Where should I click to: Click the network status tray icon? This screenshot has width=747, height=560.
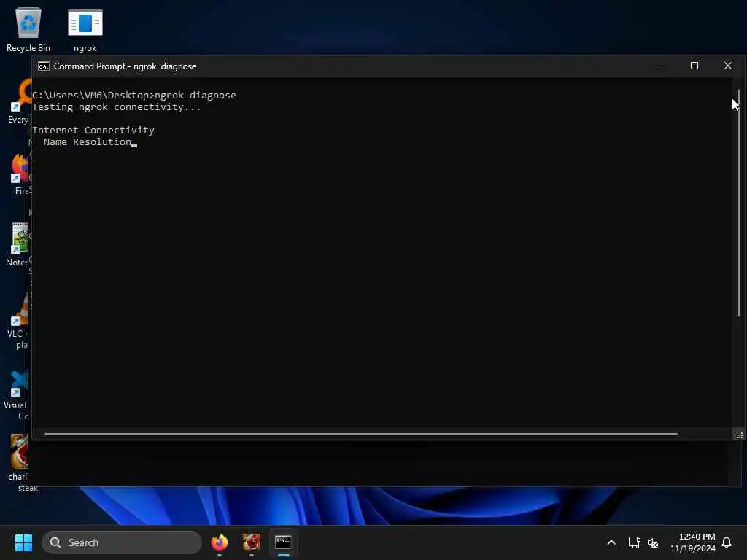pyautogui.click(x=634, y=542)
